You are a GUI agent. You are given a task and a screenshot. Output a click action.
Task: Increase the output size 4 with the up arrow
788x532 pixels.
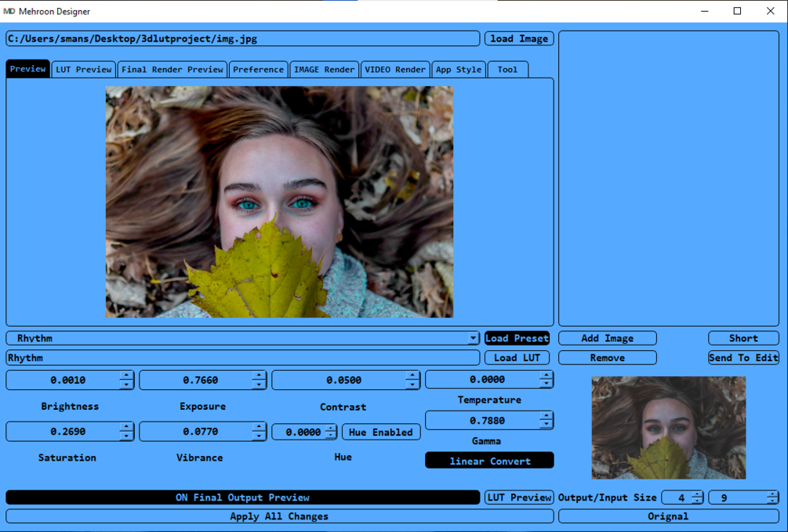pyautogui.click(x=697, y=494)
